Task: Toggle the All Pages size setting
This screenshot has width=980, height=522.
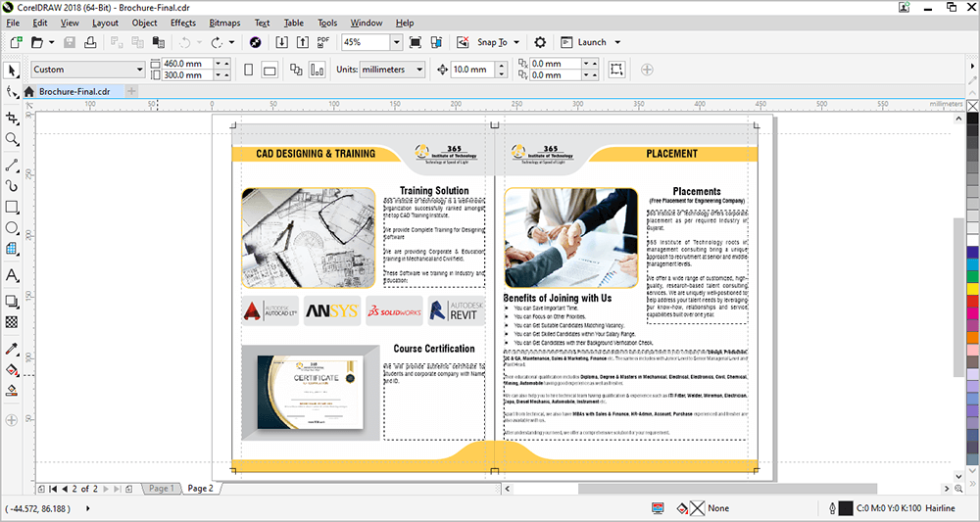Action: click(x=296, y=70)
